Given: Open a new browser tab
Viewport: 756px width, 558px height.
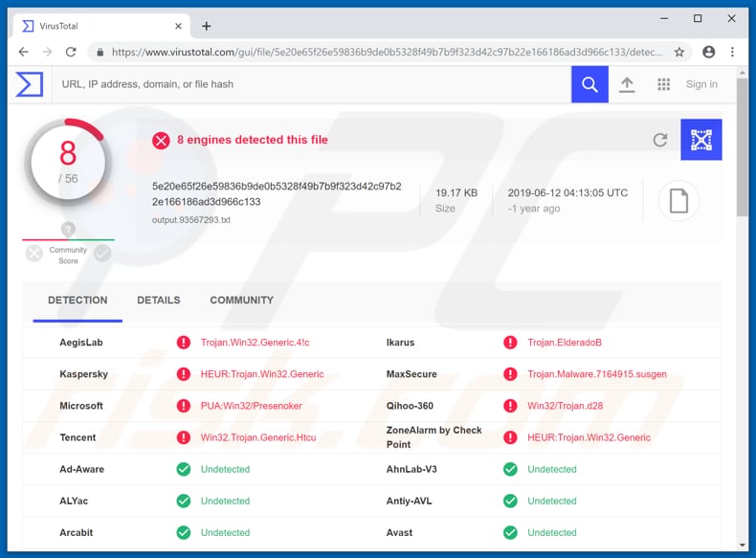Looking at the screenshot, I should pyautogui.click(x=207, y=26).
